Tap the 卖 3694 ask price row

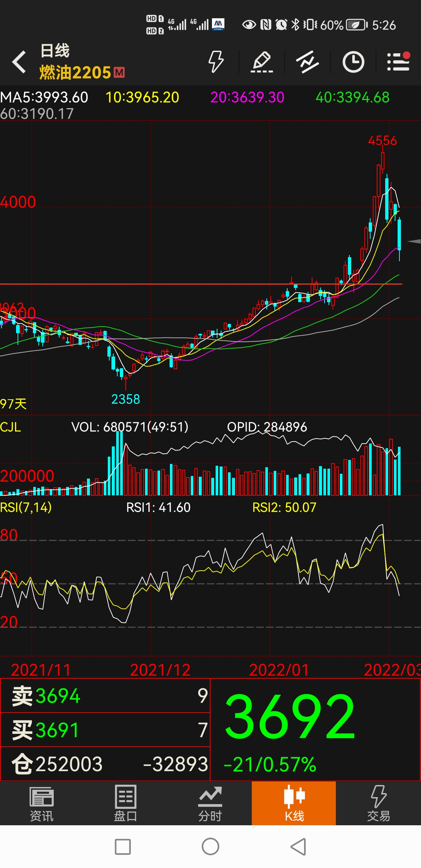coord(105,696)
